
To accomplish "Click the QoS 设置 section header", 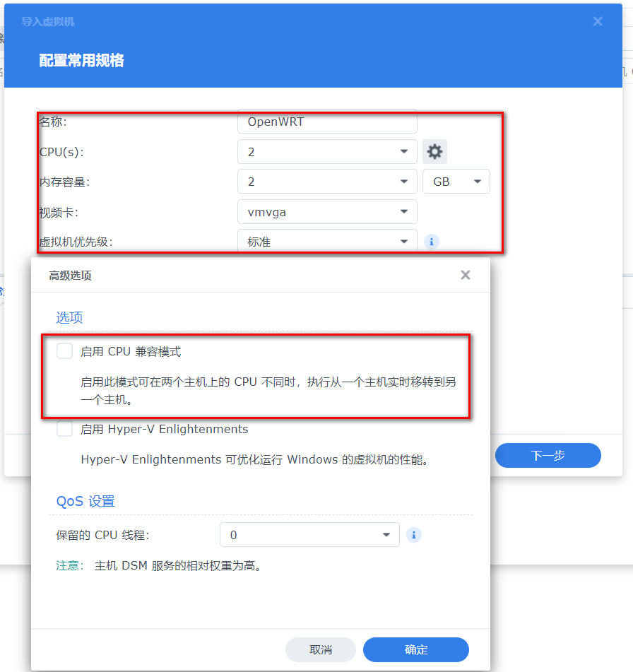I will coord(85,501).
